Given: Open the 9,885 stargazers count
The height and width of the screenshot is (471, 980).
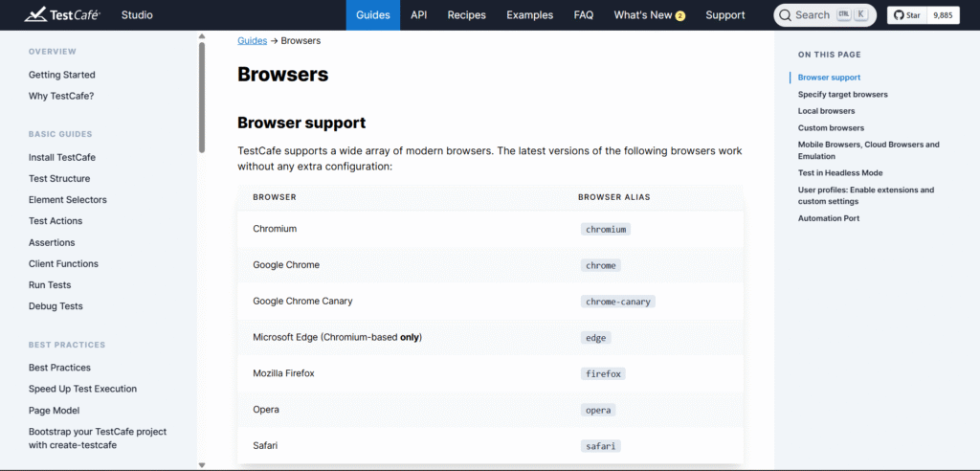Looking at the screenshot, I should click(x=943, y=15).
